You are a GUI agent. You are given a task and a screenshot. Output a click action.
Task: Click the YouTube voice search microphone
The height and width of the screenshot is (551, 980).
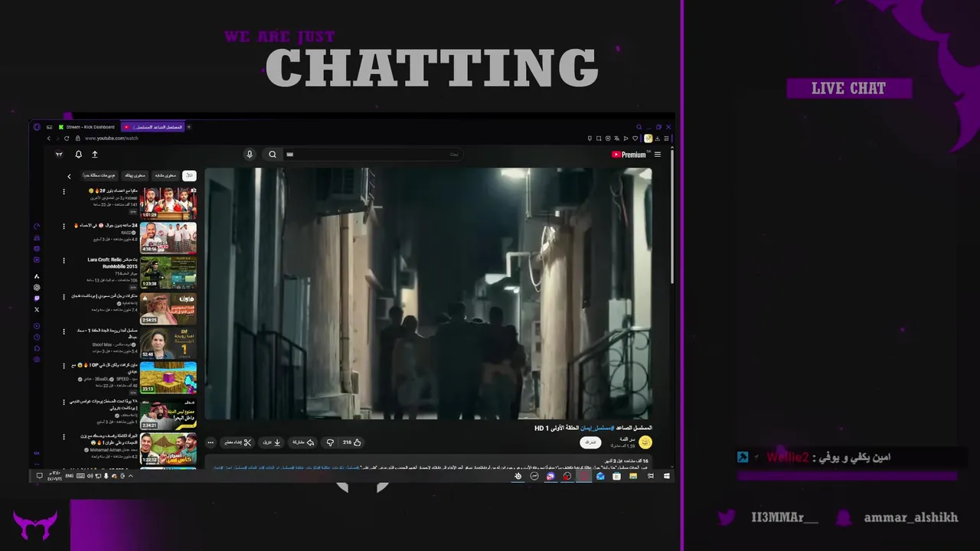point(250,154)
